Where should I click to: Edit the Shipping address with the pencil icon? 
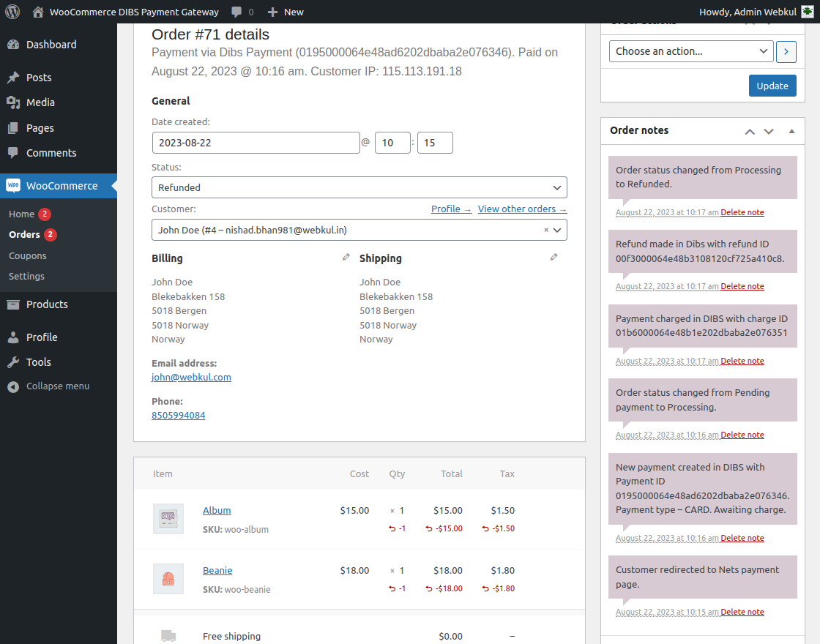(554, 257)
